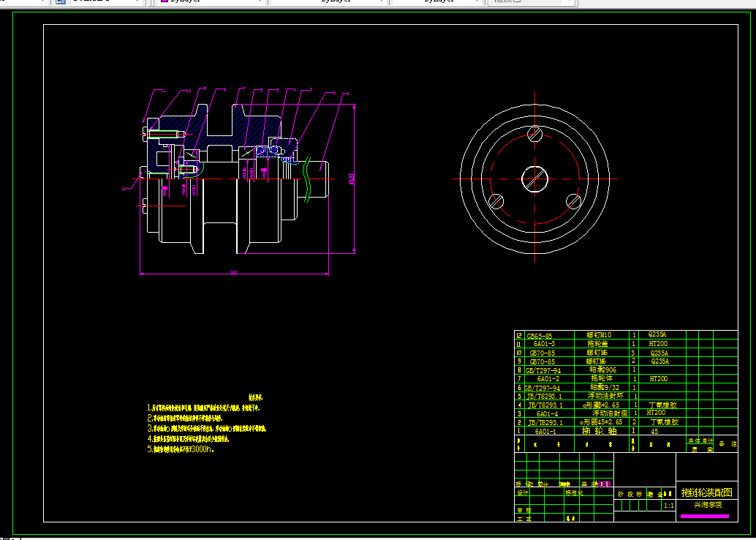Click the 6A01-4 code cell
Screen dimensions: 756x540
pyautogui.click(x=547, y=413)
